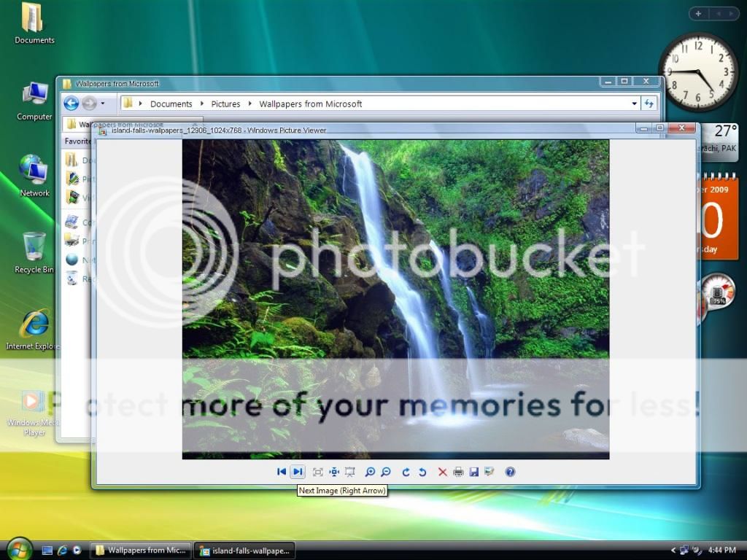747x560 pixels.
Task: Open the Picture Viewer help icon
Action: 510,472
